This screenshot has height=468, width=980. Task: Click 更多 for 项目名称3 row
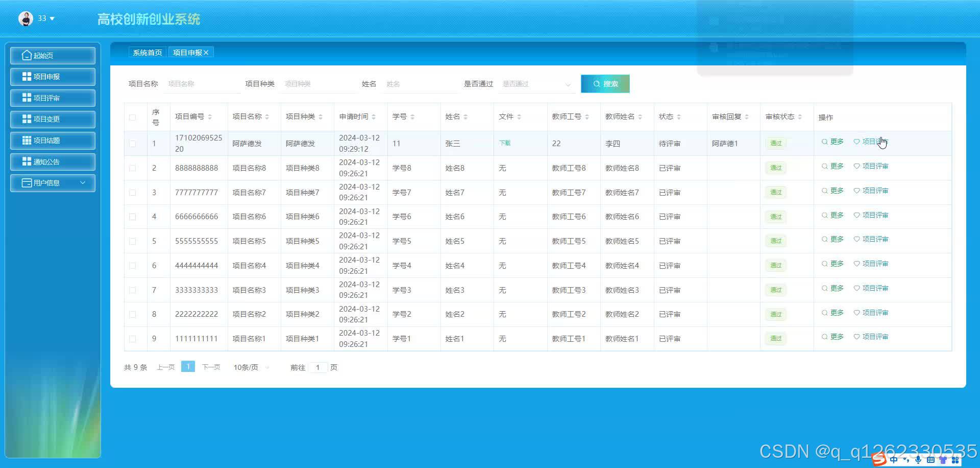coord(832,288)
